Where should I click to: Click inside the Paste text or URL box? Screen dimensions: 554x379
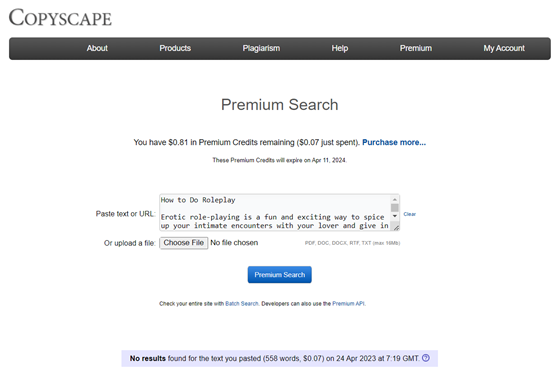pos(275,212)
